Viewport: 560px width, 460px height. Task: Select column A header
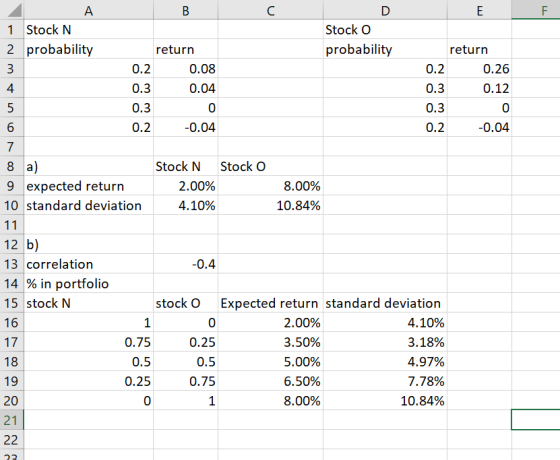(x=89, y=10)
